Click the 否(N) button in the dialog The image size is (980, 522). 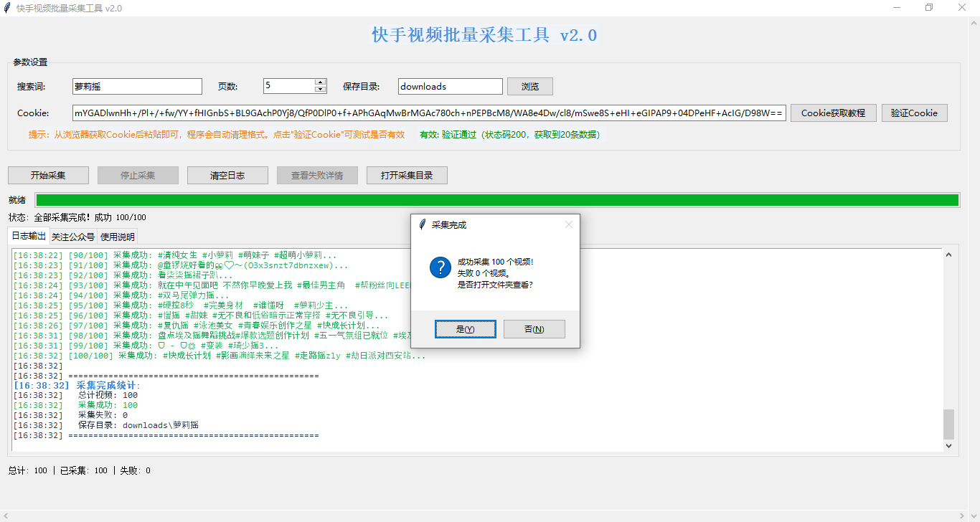(534, 329)
